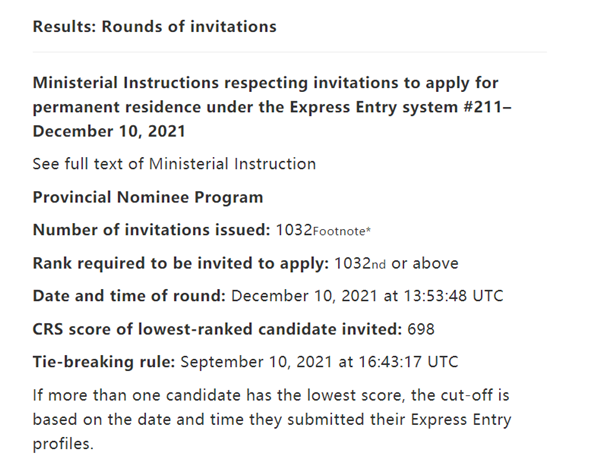Click 'December 10, 2021' in the bold heading
Image resolution: width=600 pixels, height=471 pixels.
(109, 131)
